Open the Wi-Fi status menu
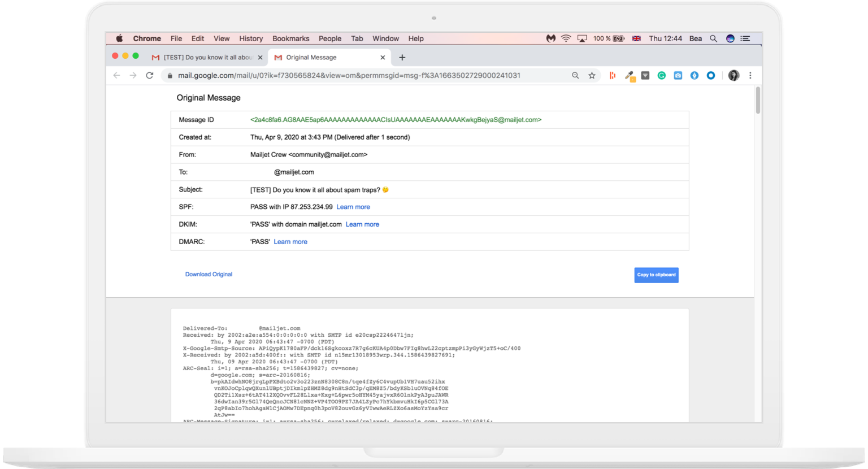This screenshot has height=469, width=868. point(566,38)
